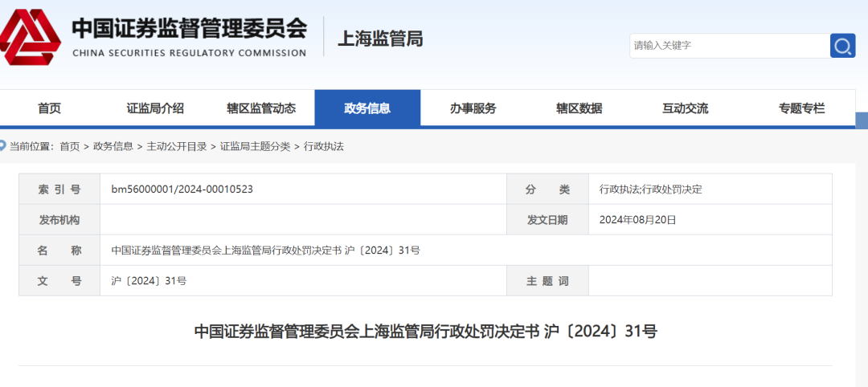Type in the 请输入关键字 search field
Image resolution: width=868 pixels, height=387 pixels.
click(728, 46)
